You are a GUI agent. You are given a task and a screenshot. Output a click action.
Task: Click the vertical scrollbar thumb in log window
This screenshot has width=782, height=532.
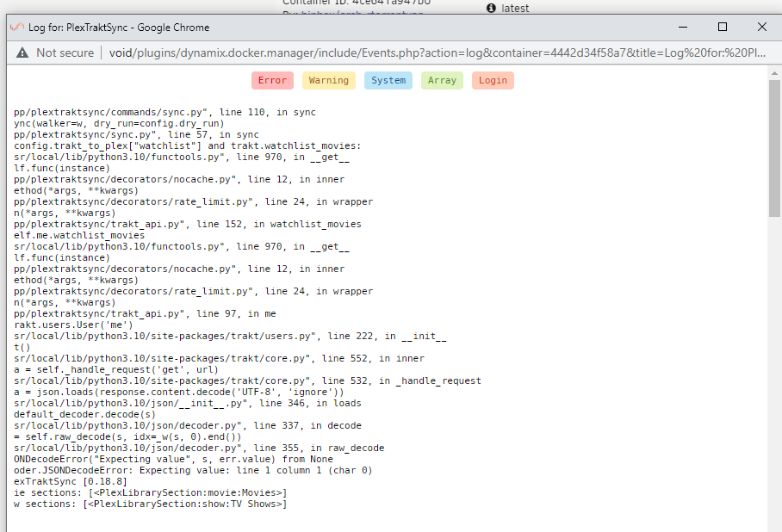click(774, 148)
